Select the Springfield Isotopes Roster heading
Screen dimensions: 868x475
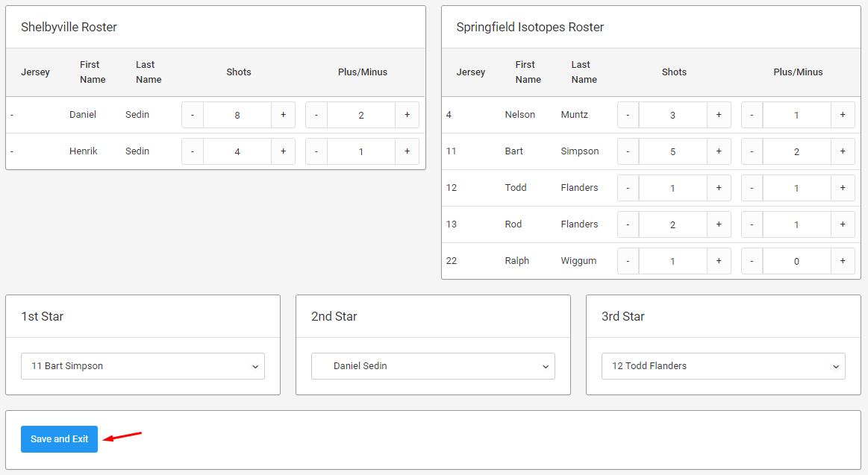pos(530,27)
